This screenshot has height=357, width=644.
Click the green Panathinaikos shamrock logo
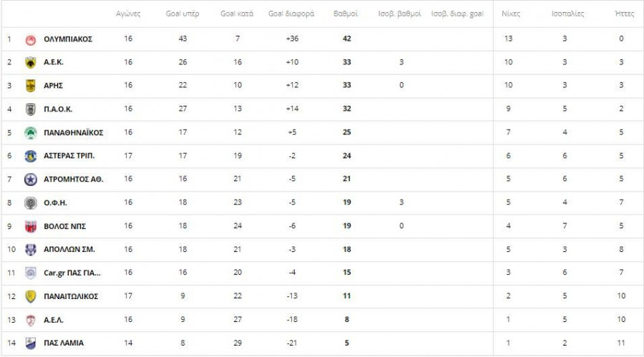(x=30, y=132)
